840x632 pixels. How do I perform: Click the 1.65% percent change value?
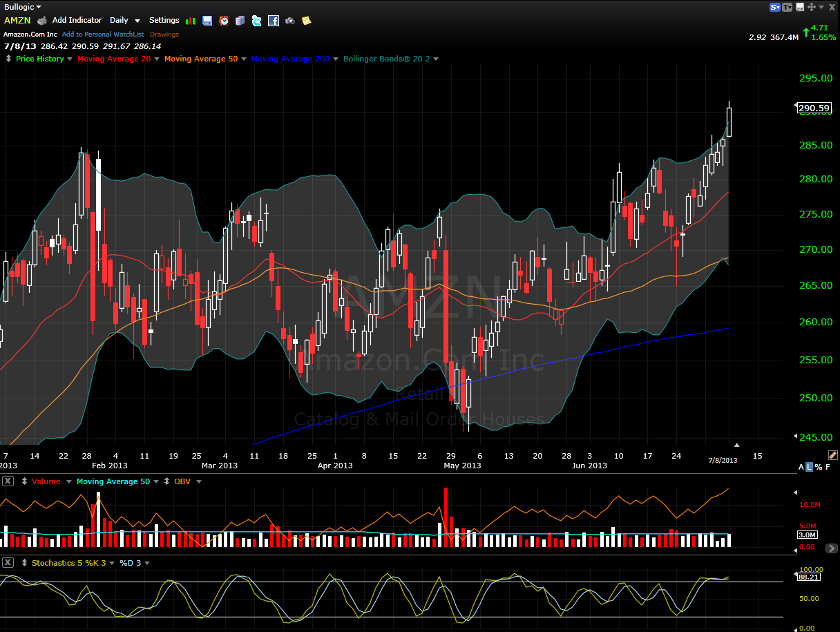click(823, 37)
